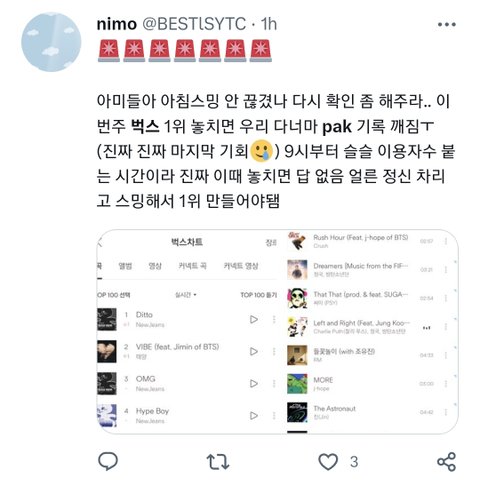This screenshot has width=480, height=486.
Task: Open nimo's profile name link
Action: point(117,24)
